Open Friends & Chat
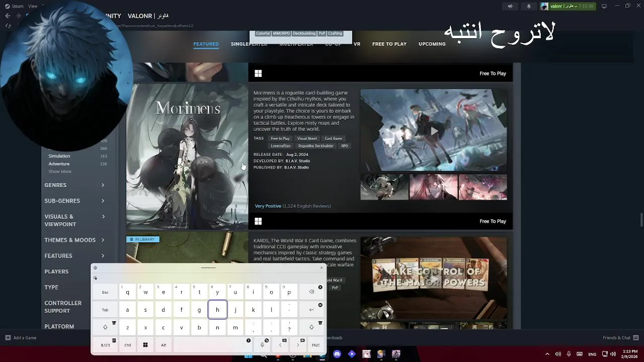Image resolution: width=644 pixels, height=362 pixels. click(x=620, y=338)
